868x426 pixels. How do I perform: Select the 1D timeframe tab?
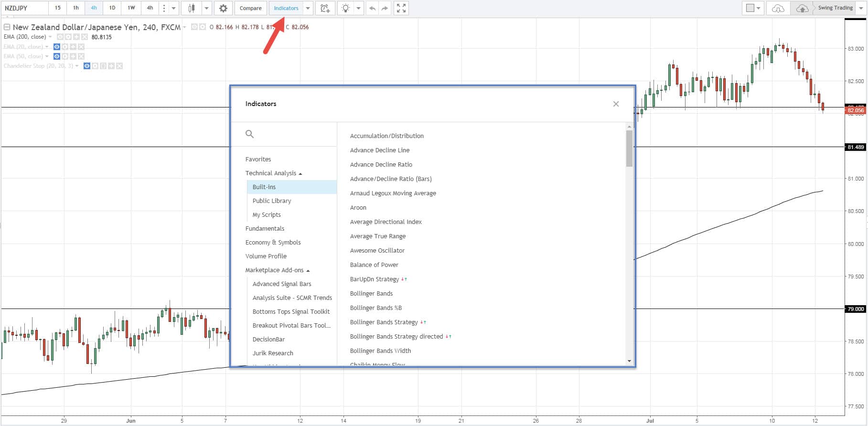coord(112,8)
